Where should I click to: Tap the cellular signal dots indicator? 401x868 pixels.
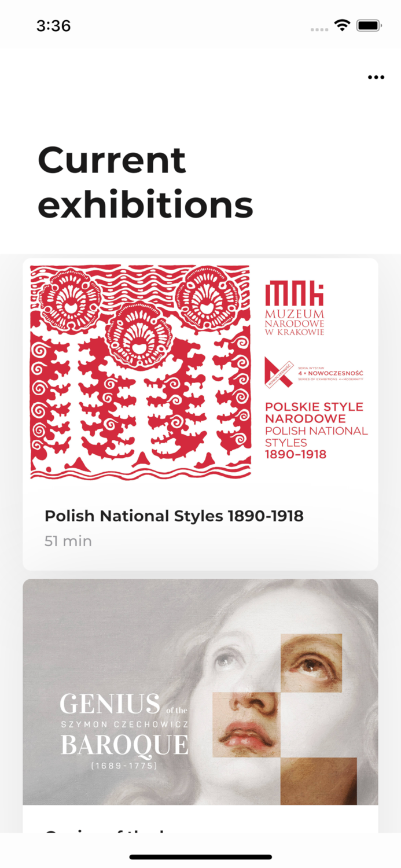[x=319, y=29]
